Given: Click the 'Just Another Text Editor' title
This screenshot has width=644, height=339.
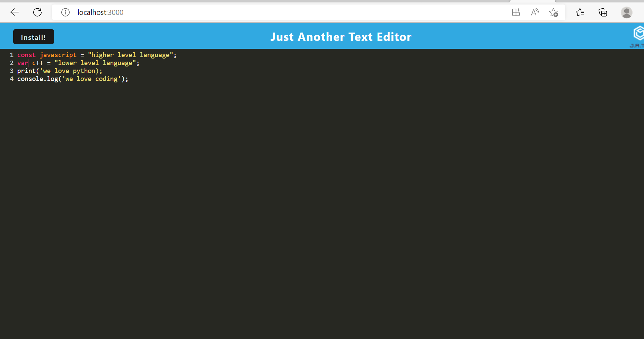Looking at the screenshot, I should point(341,36).
